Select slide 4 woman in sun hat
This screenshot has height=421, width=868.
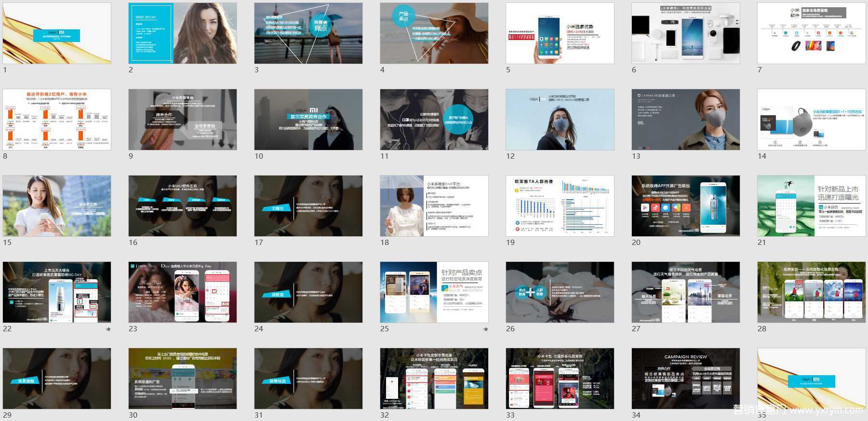coord(434,33)
